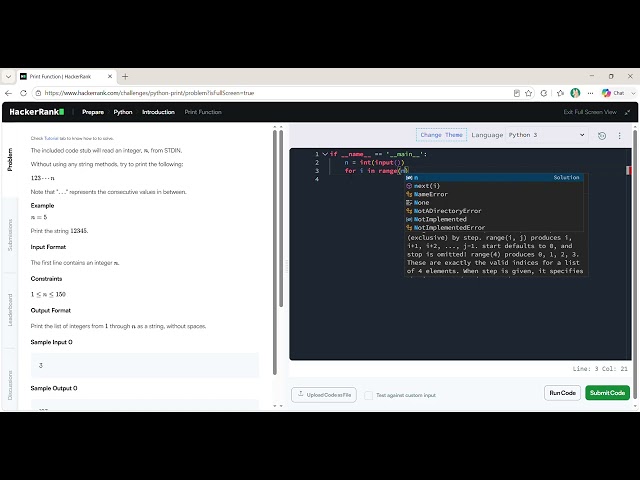Click the panel splitter handle

coord(286,266)
